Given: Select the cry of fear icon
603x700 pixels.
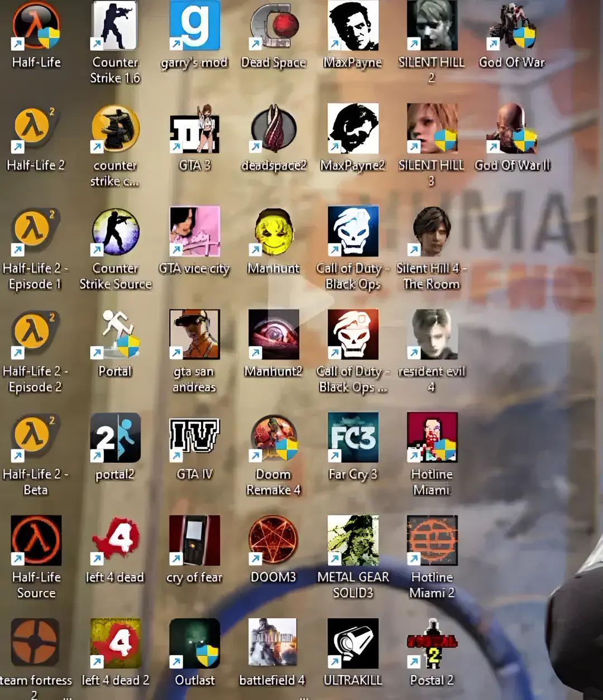Looking at the screenshot, I should tap(195, 540).
